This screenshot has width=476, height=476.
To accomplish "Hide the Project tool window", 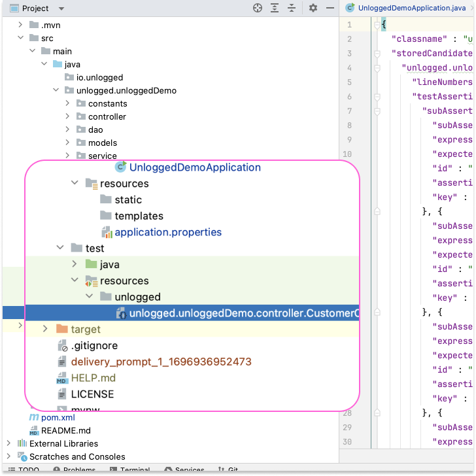I will click(x=330, y=8).
